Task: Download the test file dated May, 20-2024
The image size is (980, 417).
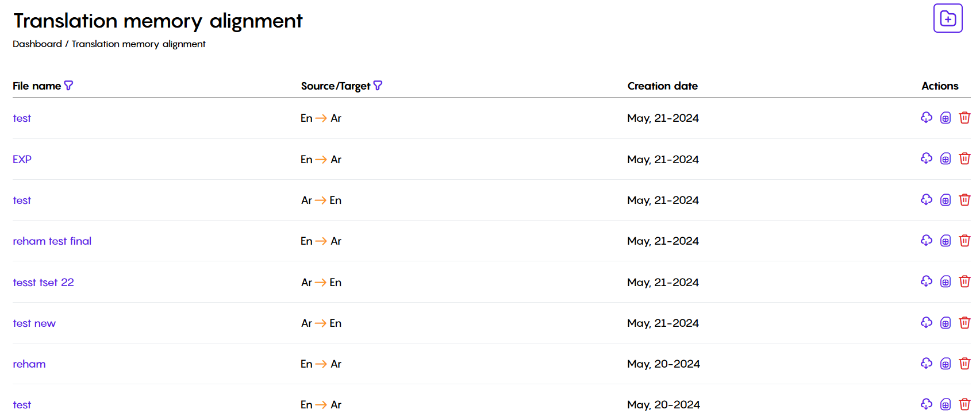Action: click(927, 404)
